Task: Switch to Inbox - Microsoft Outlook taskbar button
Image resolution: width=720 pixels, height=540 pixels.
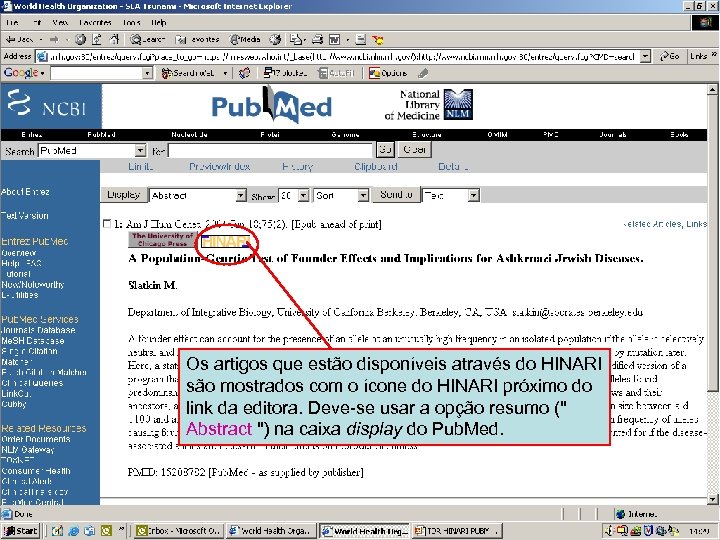Action: click(x=179, y=531)
